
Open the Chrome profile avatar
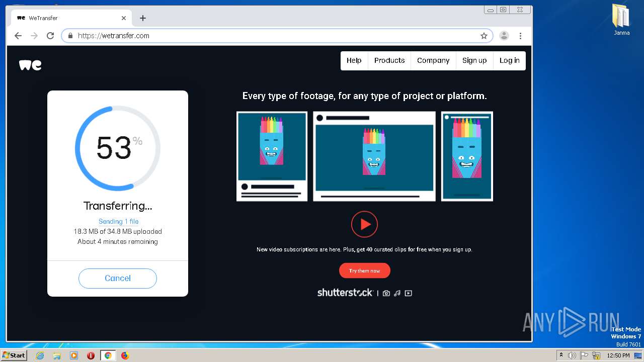point(504,36)
